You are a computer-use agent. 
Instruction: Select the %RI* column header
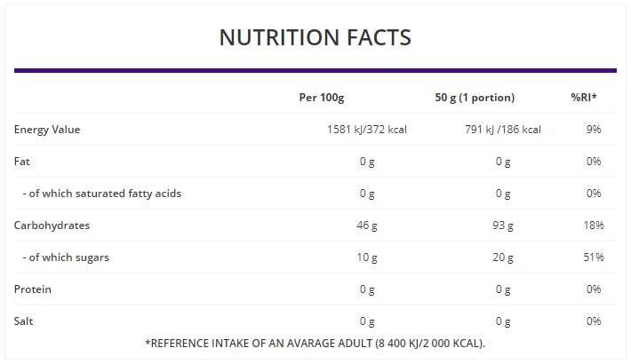pos(584,98)
